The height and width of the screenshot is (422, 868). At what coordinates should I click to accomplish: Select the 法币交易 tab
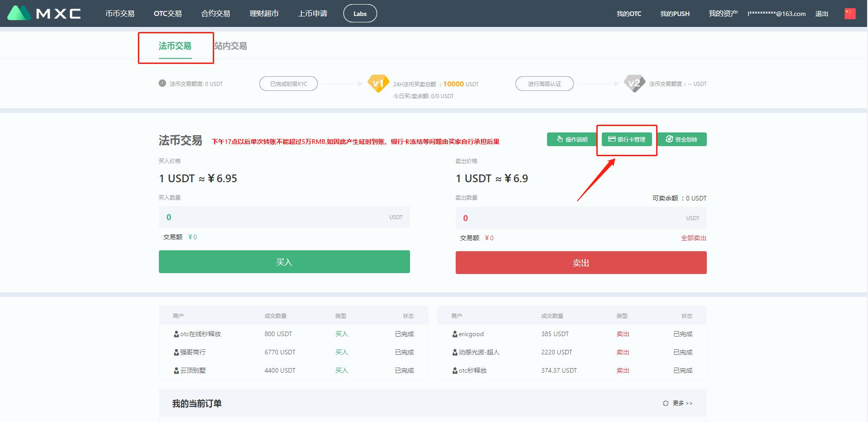coord(175,46)
